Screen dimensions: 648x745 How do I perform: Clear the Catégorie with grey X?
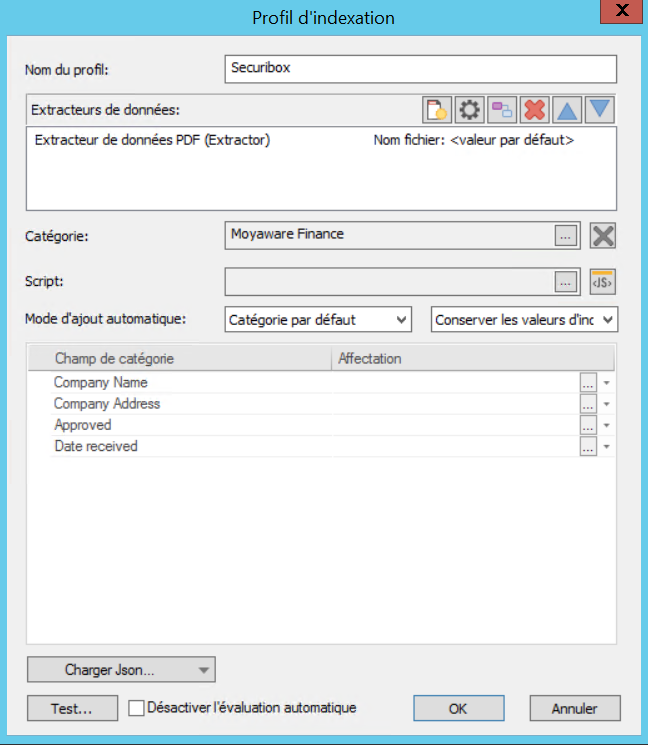coord(603,235)
